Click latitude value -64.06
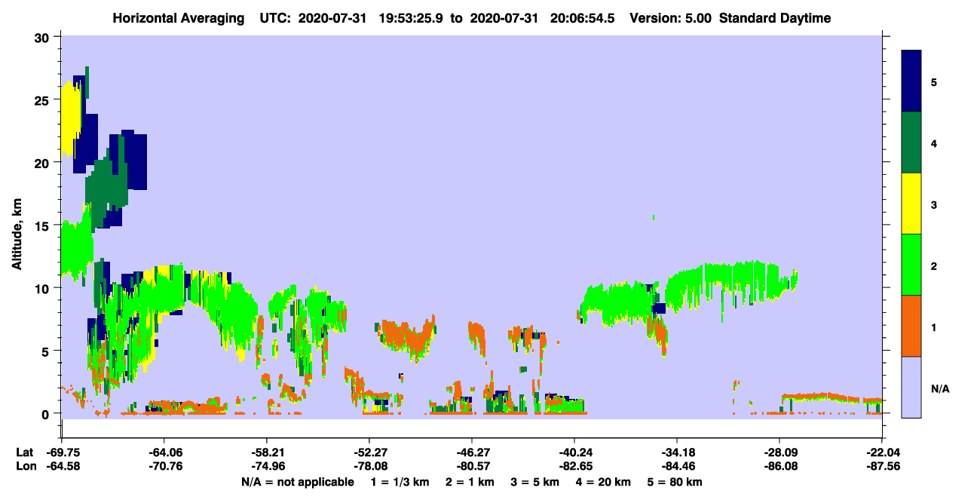 coord(164,452)
